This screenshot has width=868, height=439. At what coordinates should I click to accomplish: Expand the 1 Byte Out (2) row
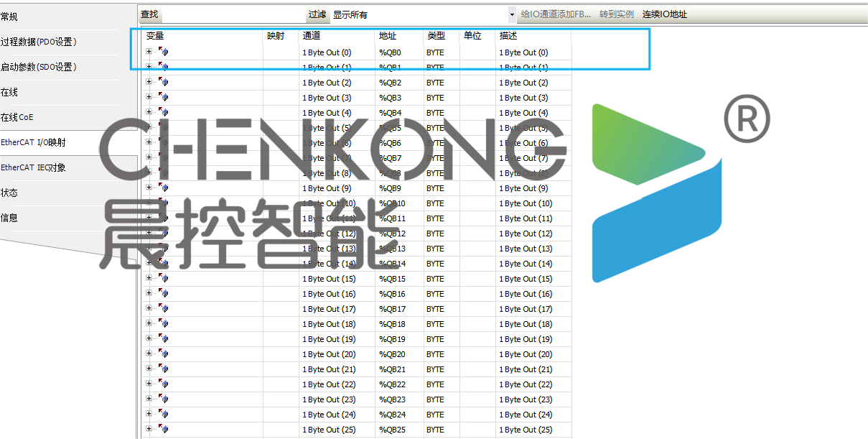coord(149,82)
